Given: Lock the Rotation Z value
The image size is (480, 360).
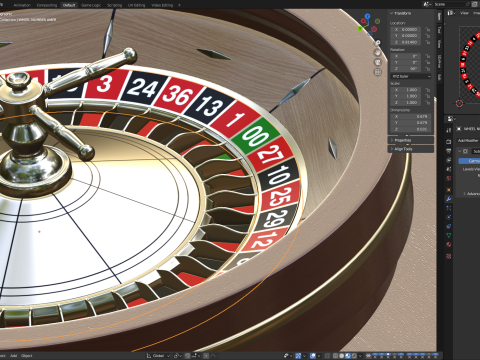Looking at the screenshot, I should [428, 69].
